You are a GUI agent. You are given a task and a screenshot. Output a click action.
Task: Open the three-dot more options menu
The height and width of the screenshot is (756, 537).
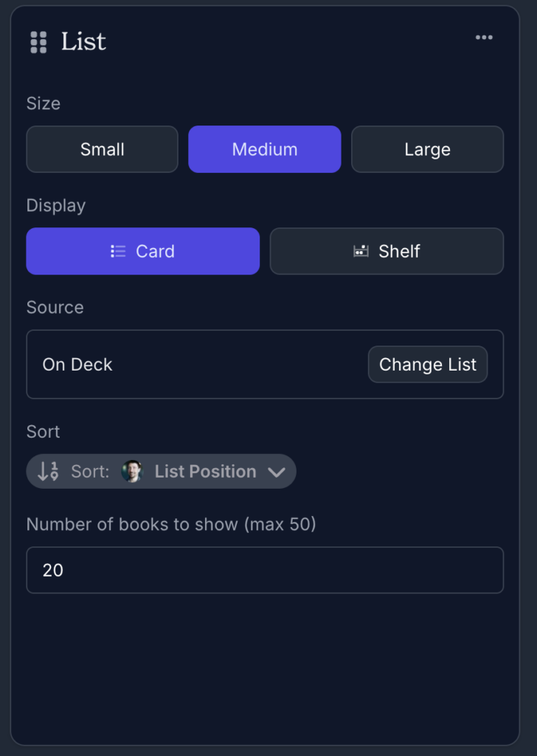click(484, 38)
